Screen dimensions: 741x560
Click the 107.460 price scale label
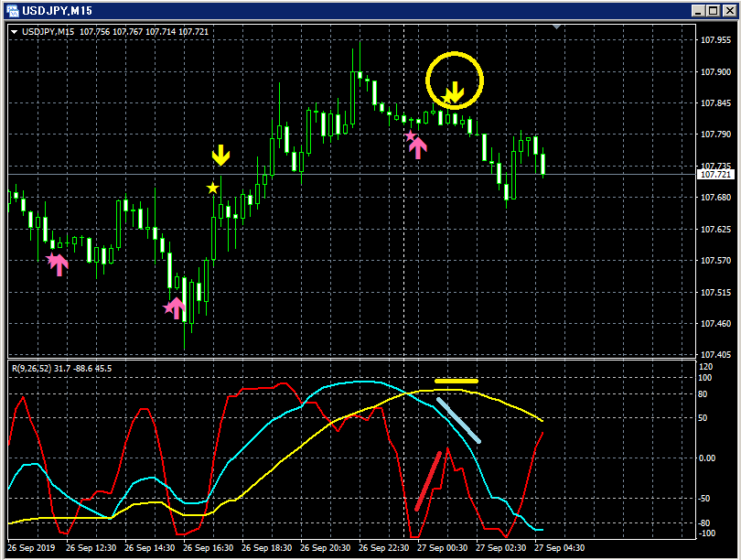tap(715, 324)
